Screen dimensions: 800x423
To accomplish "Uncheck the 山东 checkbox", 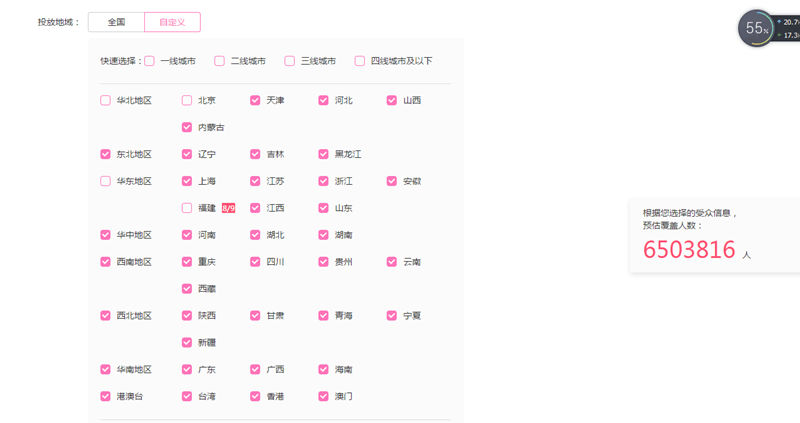I will (x=323, y=208).
